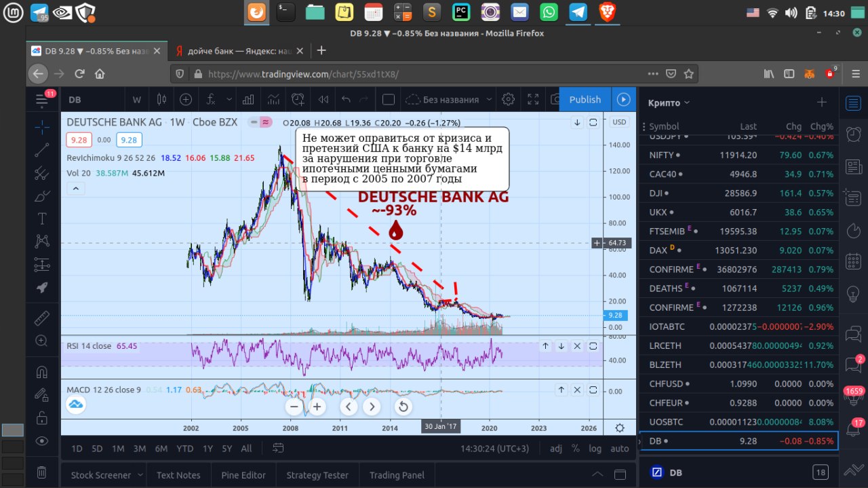Open the right sidebar alerts panel
868x488 pixels.
[x=853, y=134]
